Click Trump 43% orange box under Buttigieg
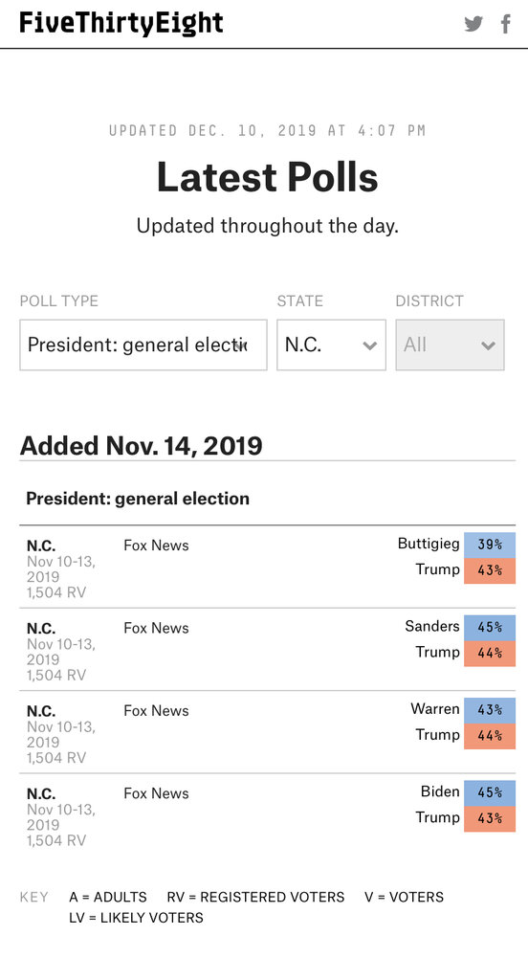 [x=490, y=570]
